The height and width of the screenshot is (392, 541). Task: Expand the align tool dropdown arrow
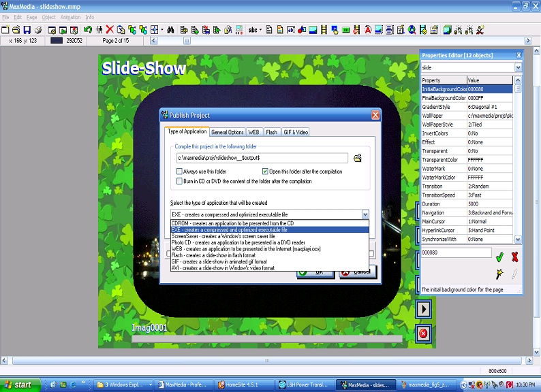(x=161, y=30)
